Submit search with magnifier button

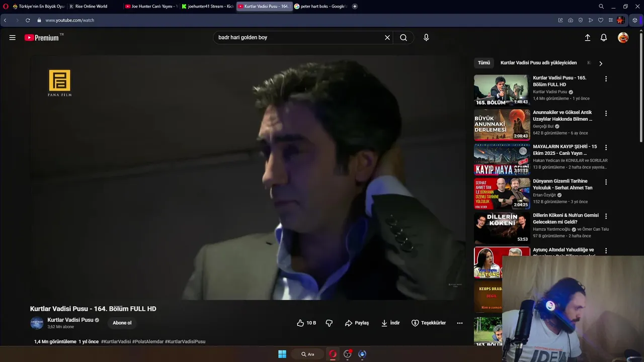click(404, 38)
